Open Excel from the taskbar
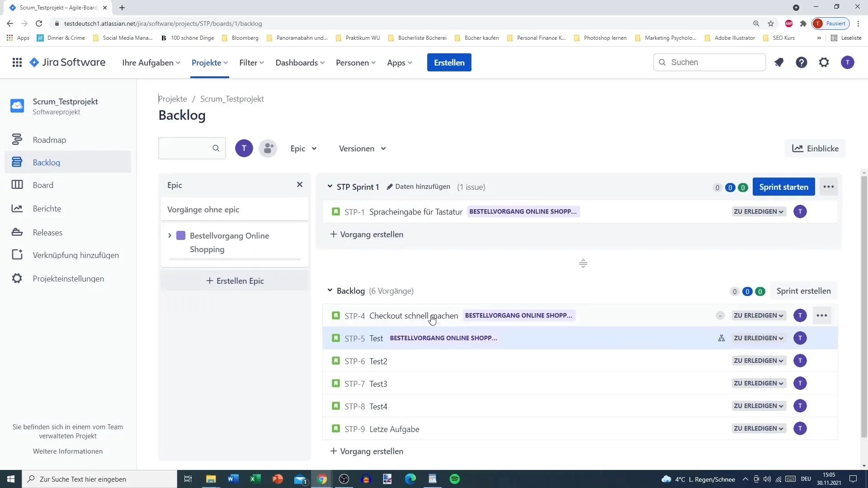 coord(255,479)
